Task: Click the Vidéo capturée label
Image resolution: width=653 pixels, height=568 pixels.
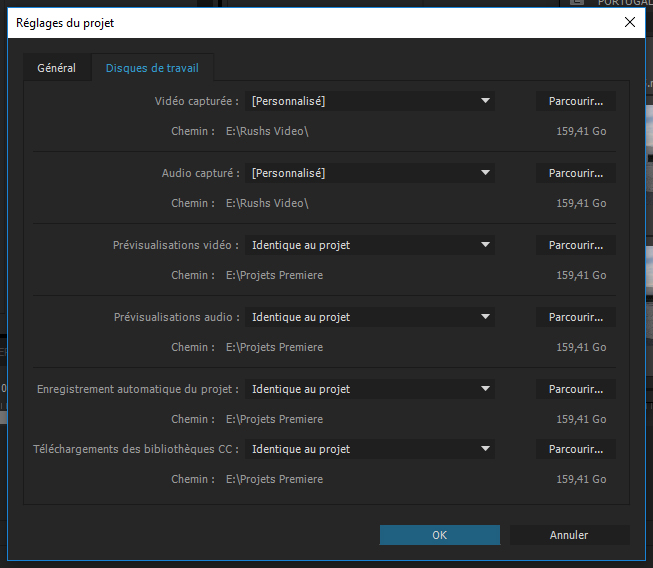Action: (x=197, y=101)
